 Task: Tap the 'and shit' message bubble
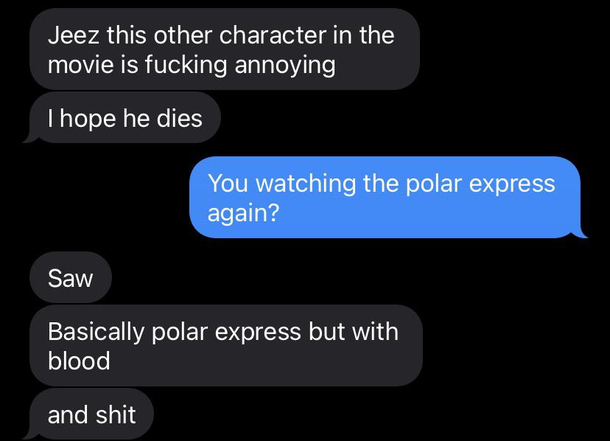click(91, 414)
